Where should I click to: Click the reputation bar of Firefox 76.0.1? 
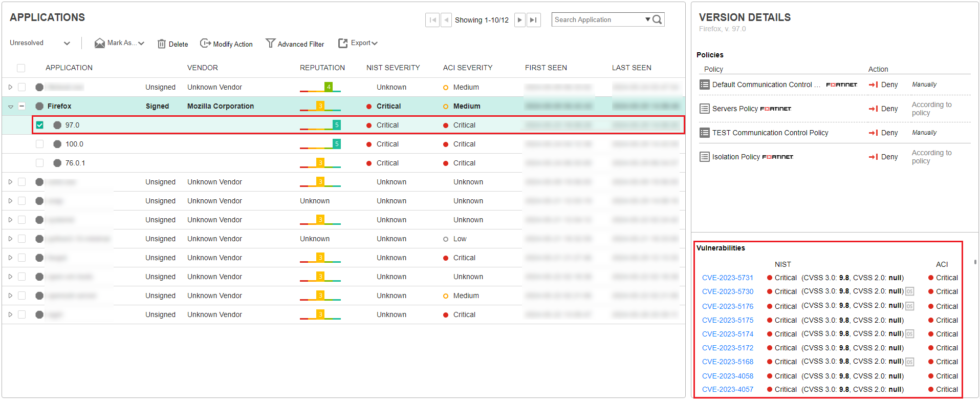click(320, 163)
